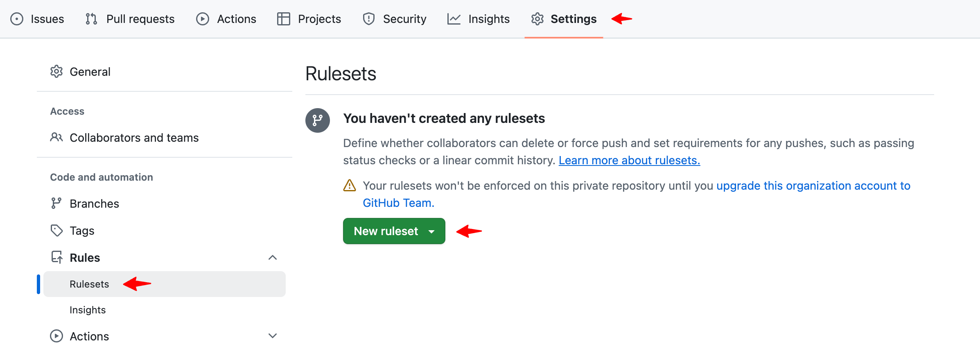Viewport: 980px width, 349px height.
Task: Click the Actions play icon in top bar
Action: click(x=202, y=18)
